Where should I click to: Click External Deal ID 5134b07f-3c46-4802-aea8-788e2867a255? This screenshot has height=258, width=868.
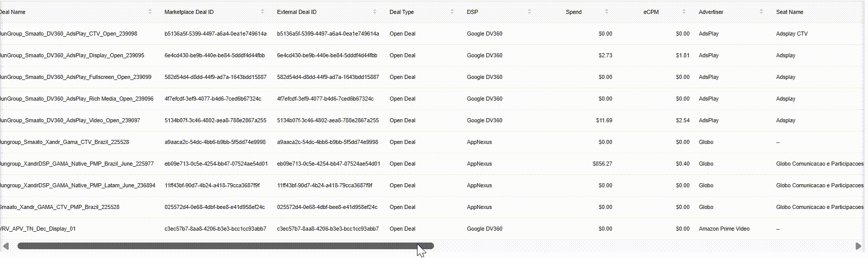pyautogui.click(x=328, y=120)
